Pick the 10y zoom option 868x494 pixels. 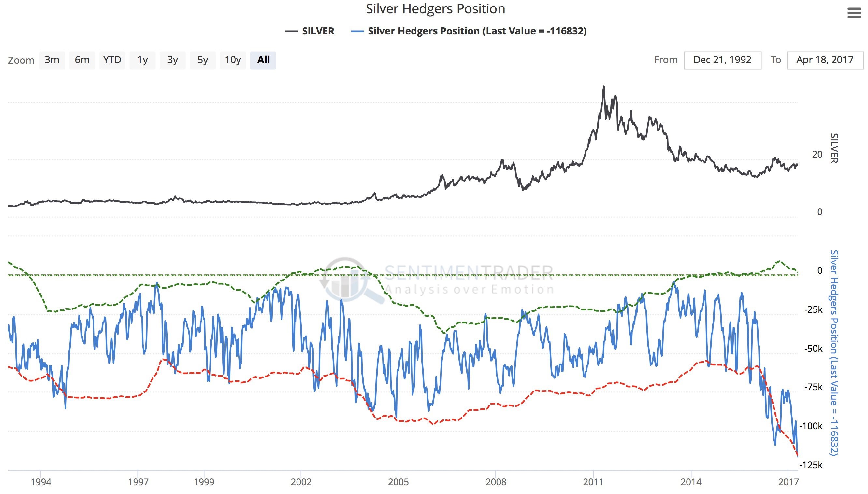[x=233, y=60]
